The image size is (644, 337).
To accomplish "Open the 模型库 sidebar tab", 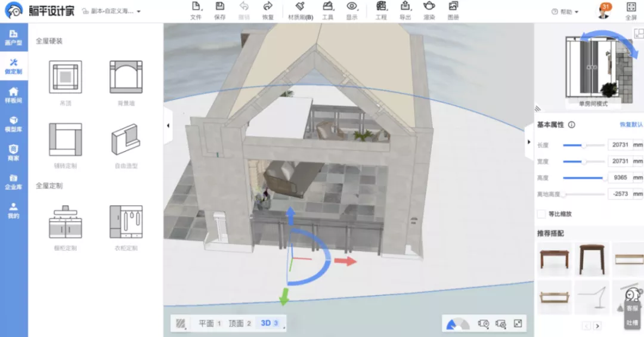I will [14, 123].
